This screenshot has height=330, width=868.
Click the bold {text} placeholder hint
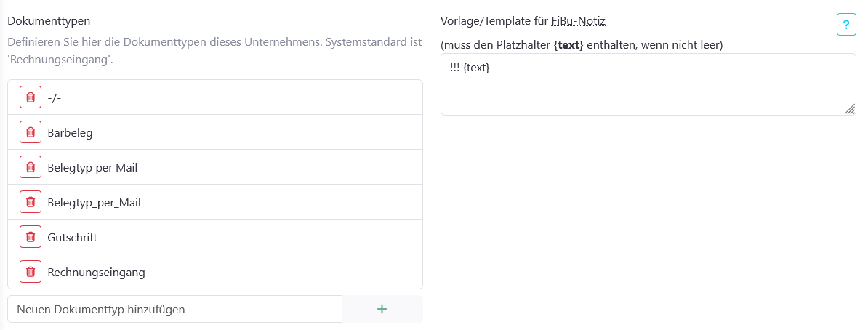pos(568,45)
